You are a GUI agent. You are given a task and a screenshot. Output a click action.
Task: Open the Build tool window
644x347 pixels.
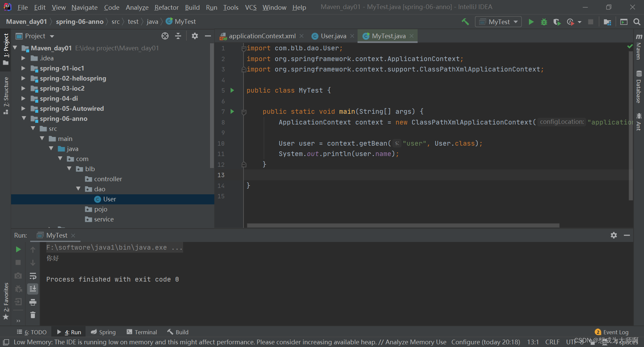[x=178, y=332]
